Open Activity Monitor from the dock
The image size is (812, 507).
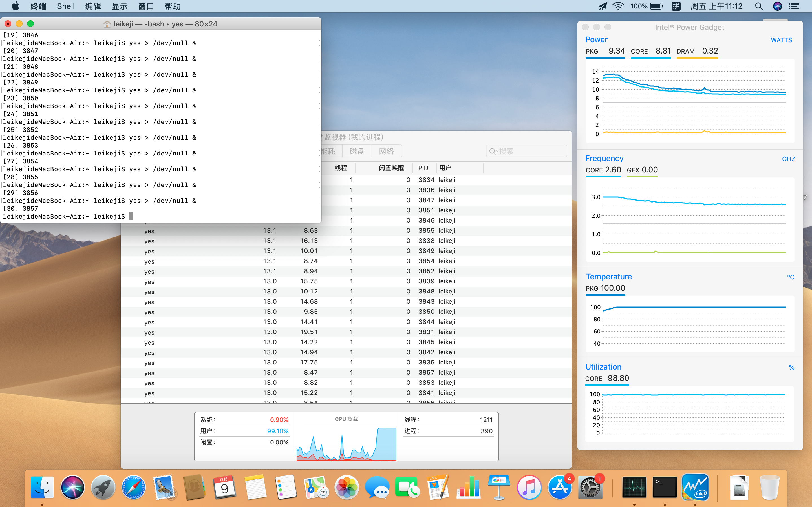click(634, 487)
